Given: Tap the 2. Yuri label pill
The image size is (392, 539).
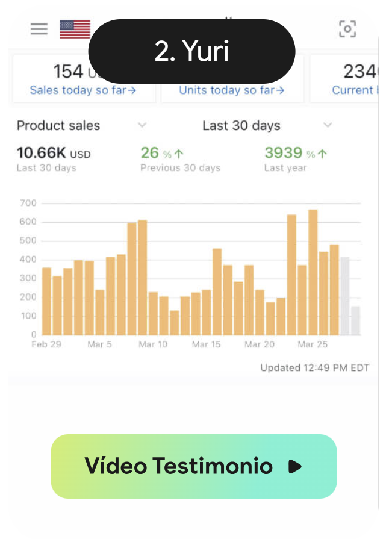Looking at the screenshot, I should [x=191, y=52].
